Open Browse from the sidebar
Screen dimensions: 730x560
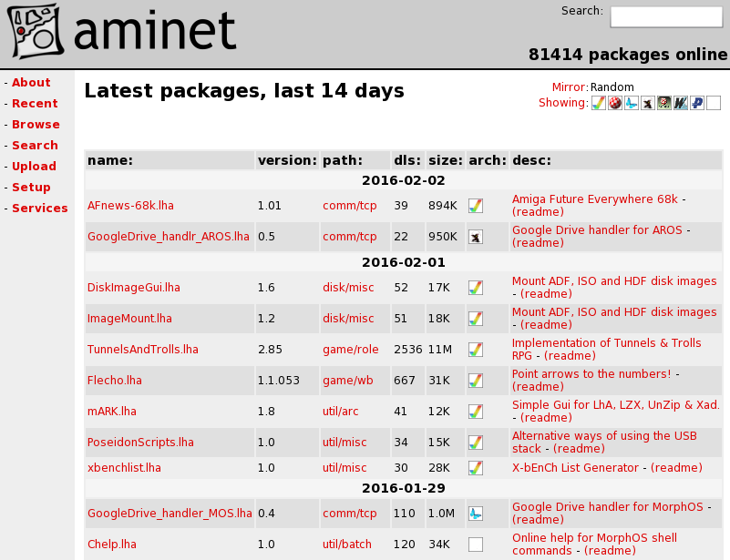(36, 124)
